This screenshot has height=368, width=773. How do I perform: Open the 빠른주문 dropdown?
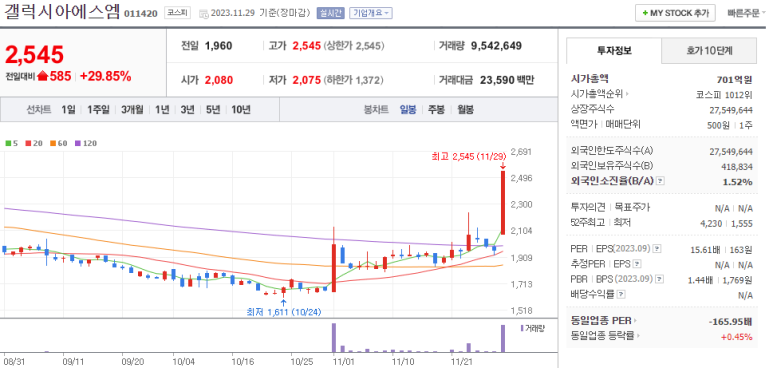(746, 13)
